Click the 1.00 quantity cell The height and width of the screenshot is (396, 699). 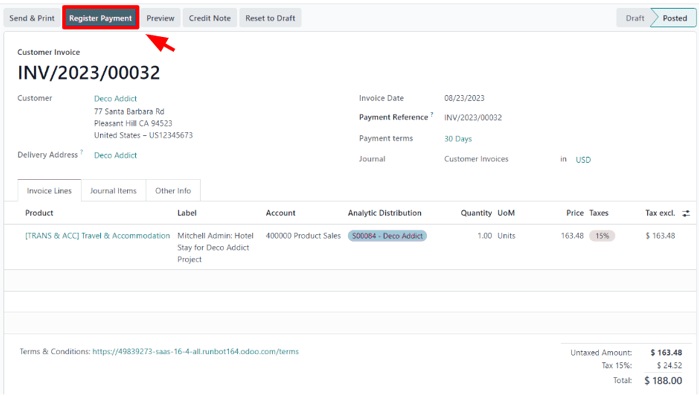click(x=485, y=235)
